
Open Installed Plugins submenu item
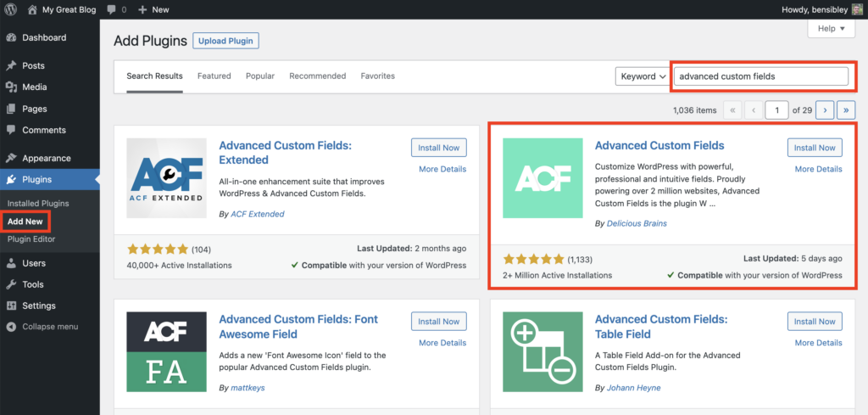[38, 204]
